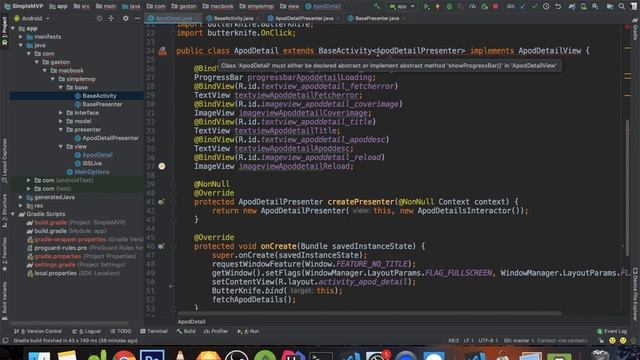
Task: Open the Project Structure folder icon
Action: (x=610, y=6)
